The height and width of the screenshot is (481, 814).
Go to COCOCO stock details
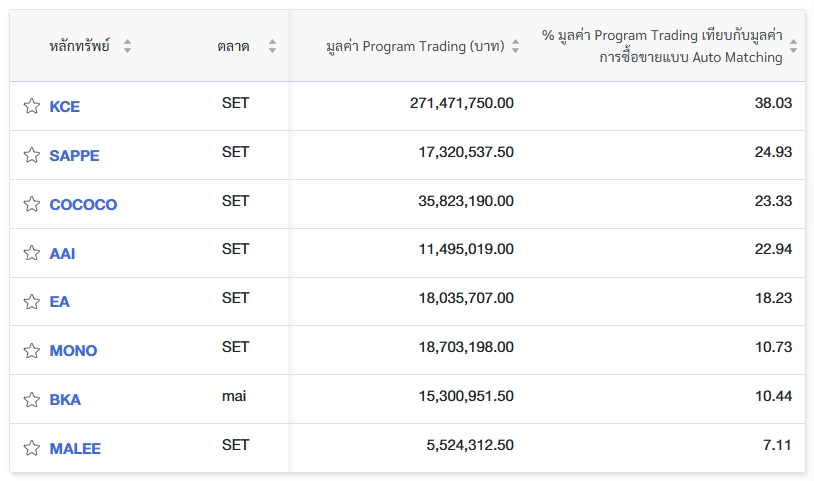tap(83, 204)
